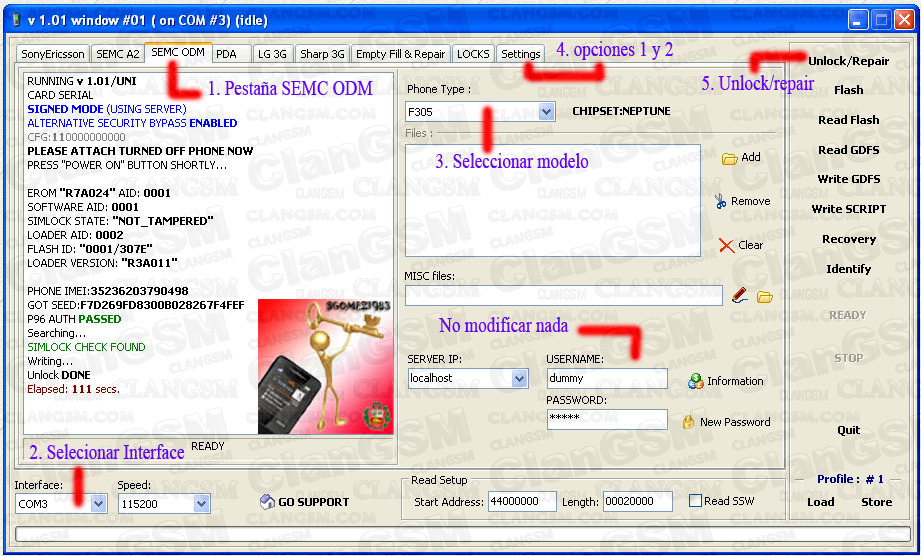Click the Elapsed: 111 secs. line
The image size is (921, 556).
point(73,389)
